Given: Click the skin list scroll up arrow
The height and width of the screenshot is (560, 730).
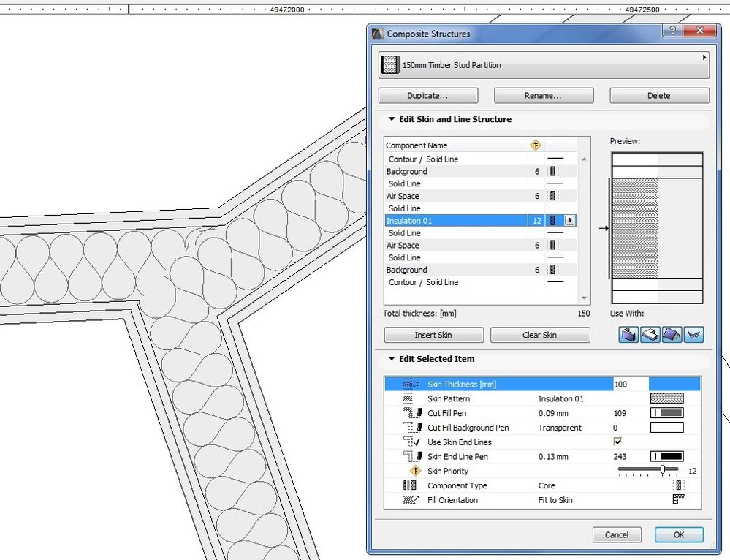Looking at the screenshot, I should [584, 159].
